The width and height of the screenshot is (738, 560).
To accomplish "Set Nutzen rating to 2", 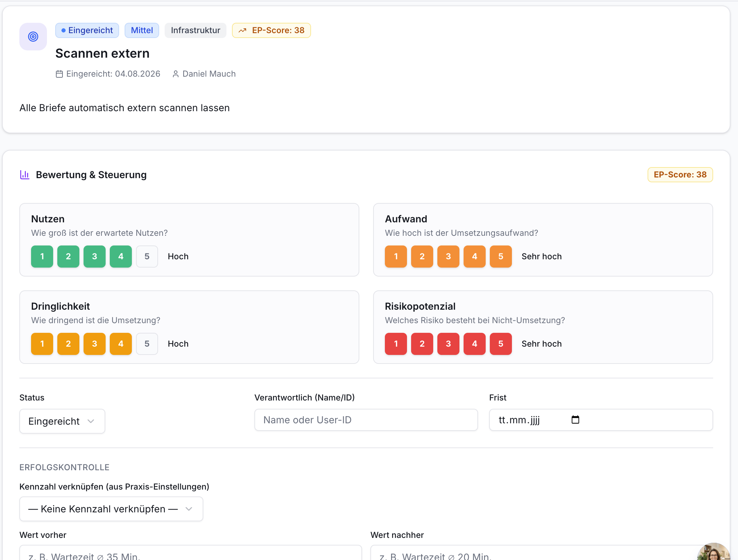I will click(68, 257).
